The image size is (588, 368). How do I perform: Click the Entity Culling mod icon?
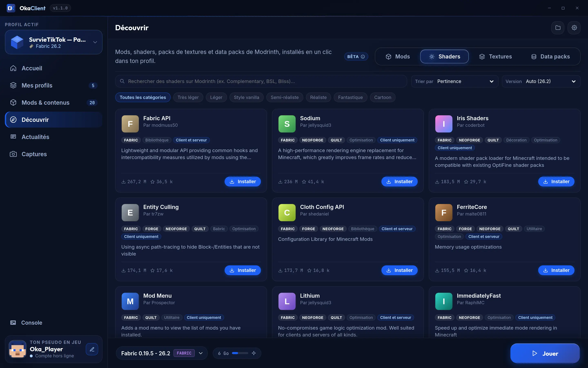coord(130,212)
